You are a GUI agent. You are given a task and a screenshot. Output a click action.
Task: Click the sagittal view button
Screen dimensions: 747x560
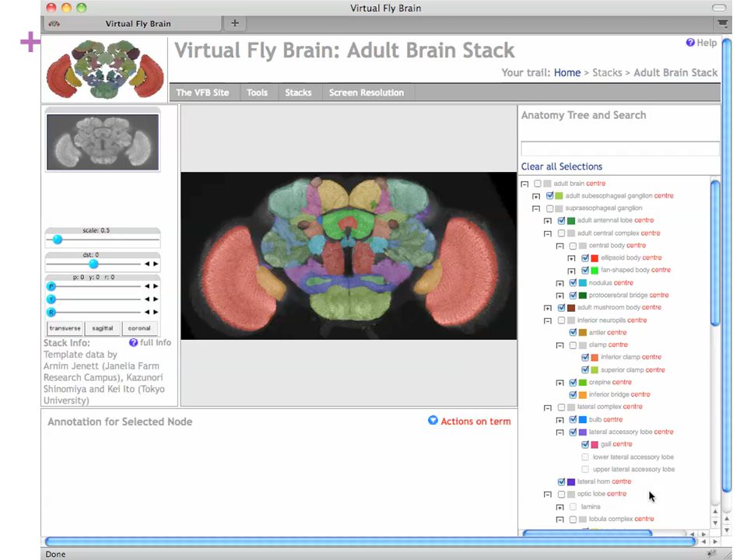point(103,328)
